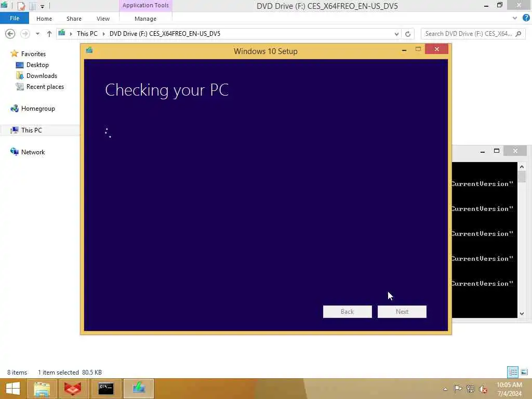
Task: Open Desktop in the navigation pane
Action: click(x=37, y=65)
